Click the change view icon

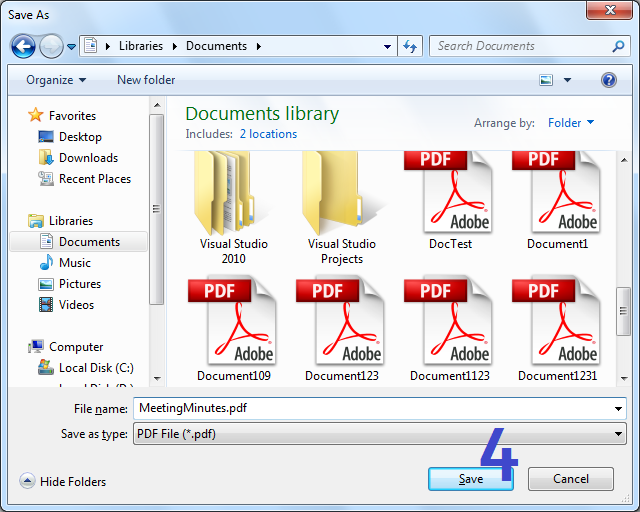tap(546, 80)
